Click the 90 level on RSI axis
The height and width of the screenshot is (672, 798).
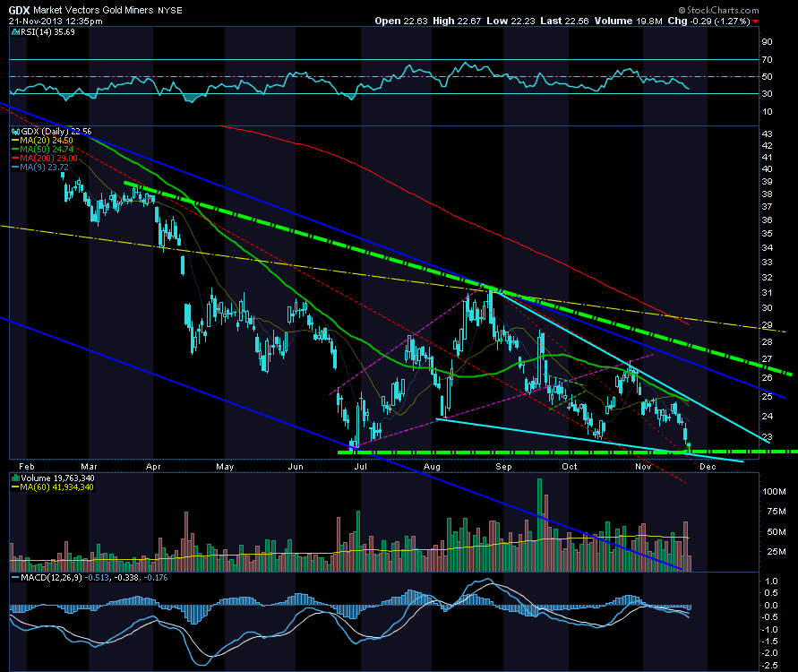pos(767,42)
